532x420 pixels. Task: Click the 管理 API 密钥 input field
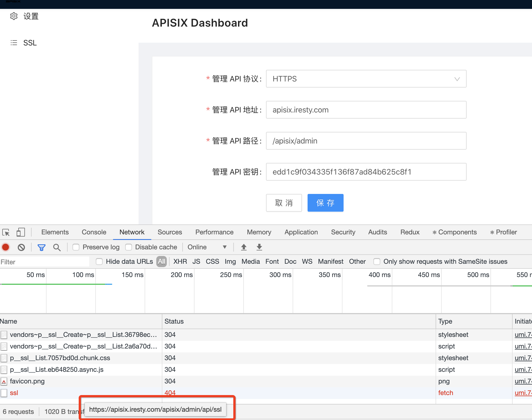pyautogui.click(x=366, y=172)
